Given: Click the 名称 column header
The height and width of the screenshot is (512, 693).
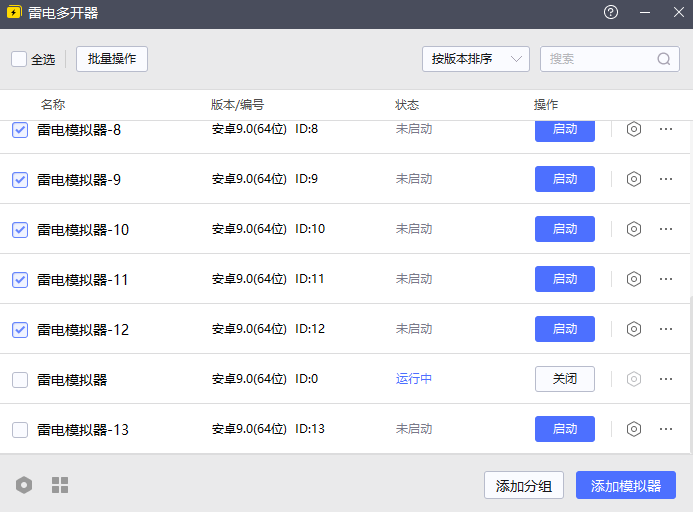Looking at the screenshot, I should point(53,105).
